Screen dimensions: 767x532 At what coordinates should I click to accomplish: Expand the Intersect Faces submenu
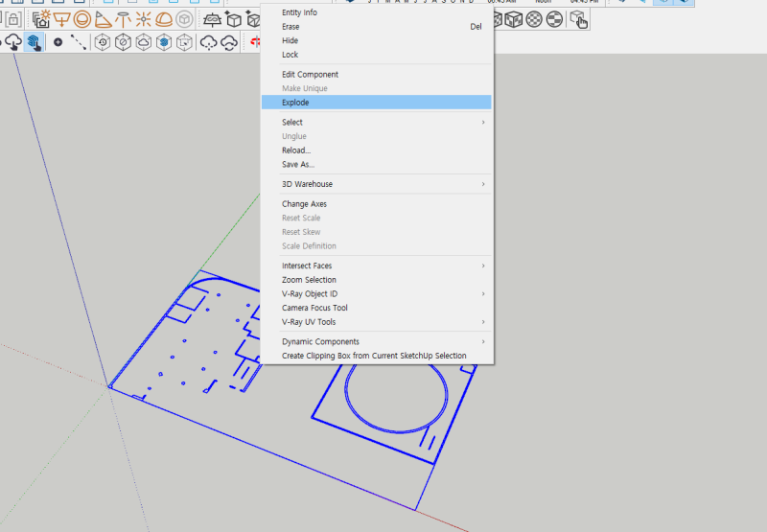(376, 266)
